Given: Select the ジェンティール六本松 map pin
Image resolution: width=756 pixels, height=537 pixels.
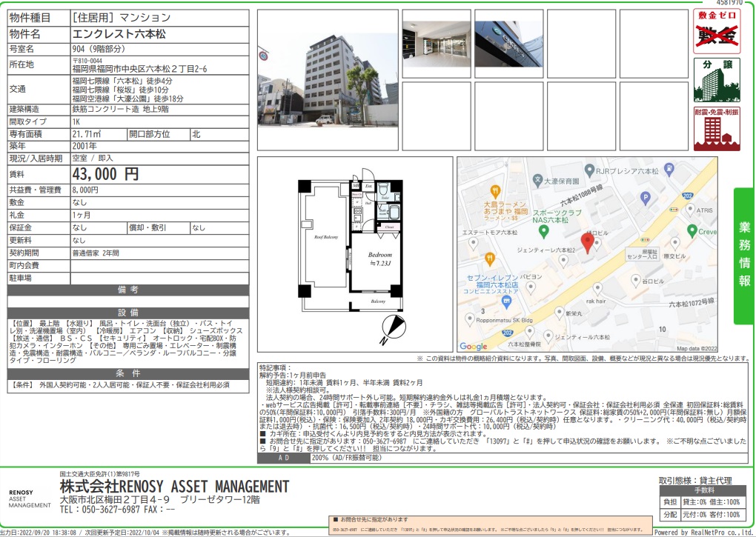Looking at the screenshot, I should 548,336.
